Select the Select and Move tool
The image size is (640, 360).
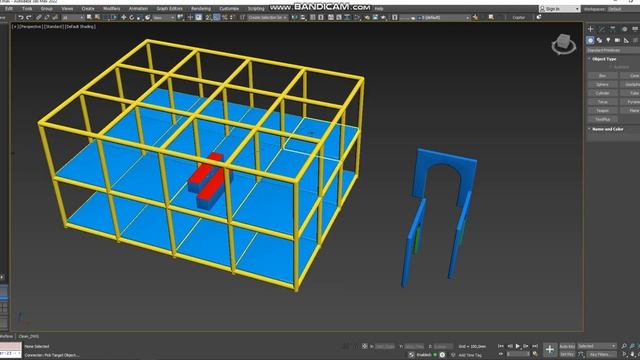click(x=123, y=18)
